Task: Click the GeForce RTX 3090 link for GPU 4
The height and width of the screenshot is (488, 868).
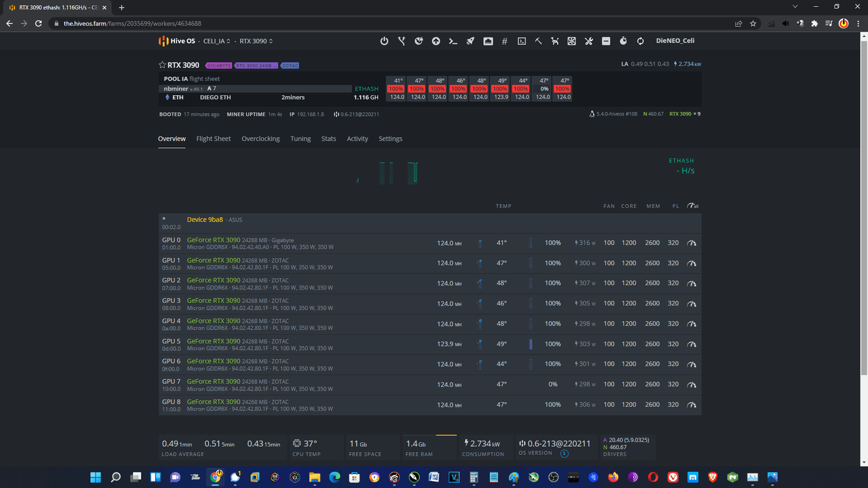Action: click(214, 321)
